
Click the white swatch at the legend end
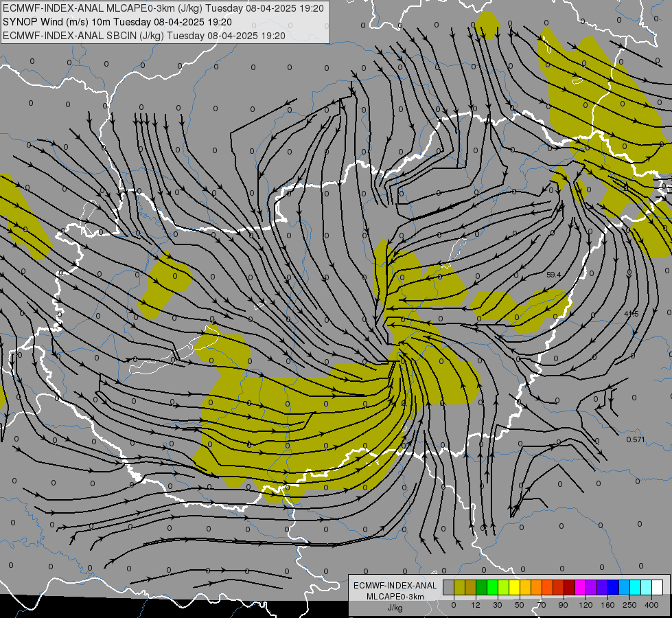(x=657, y=587)
